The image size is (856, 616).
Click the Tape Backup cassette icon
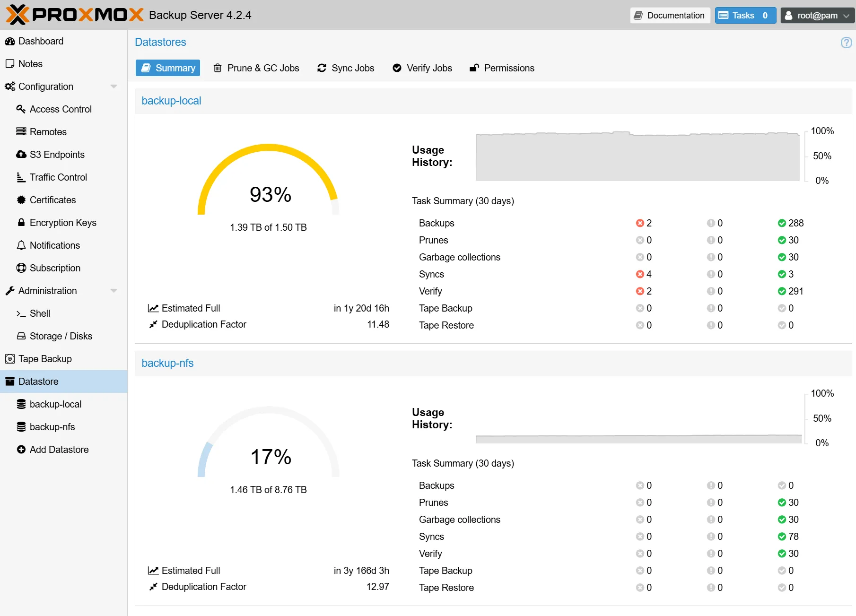[x=10, y=359]
